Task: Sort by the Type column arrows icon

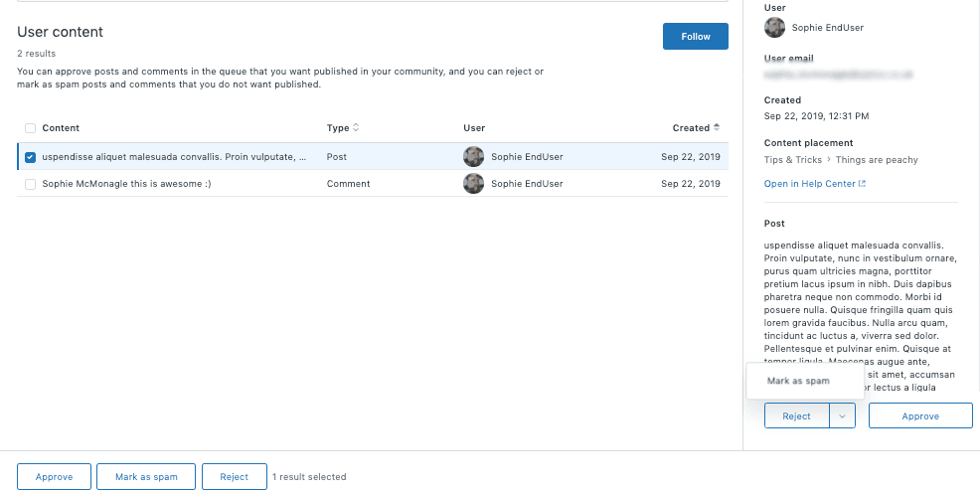Action: [x=356, y=127]
